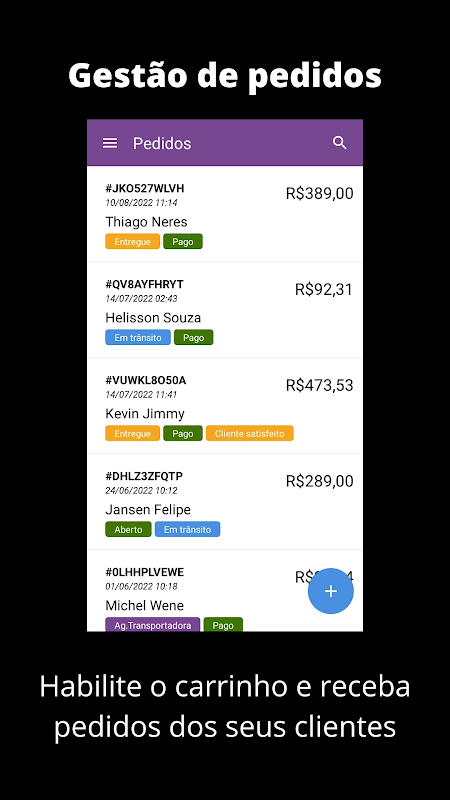Click the orange Entregue tag on Thiago's order

[x=133, y=241]
